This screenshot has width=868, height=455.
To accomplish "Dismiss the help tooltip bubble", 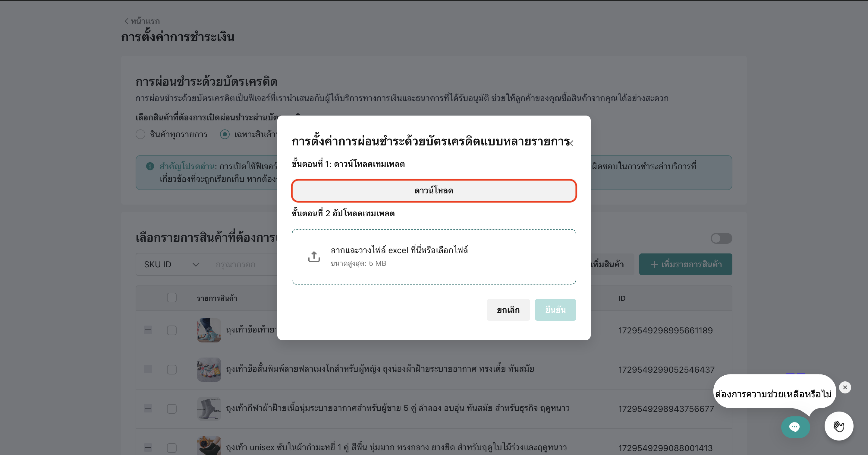I will pyautogui.click(x=845, y=387).
